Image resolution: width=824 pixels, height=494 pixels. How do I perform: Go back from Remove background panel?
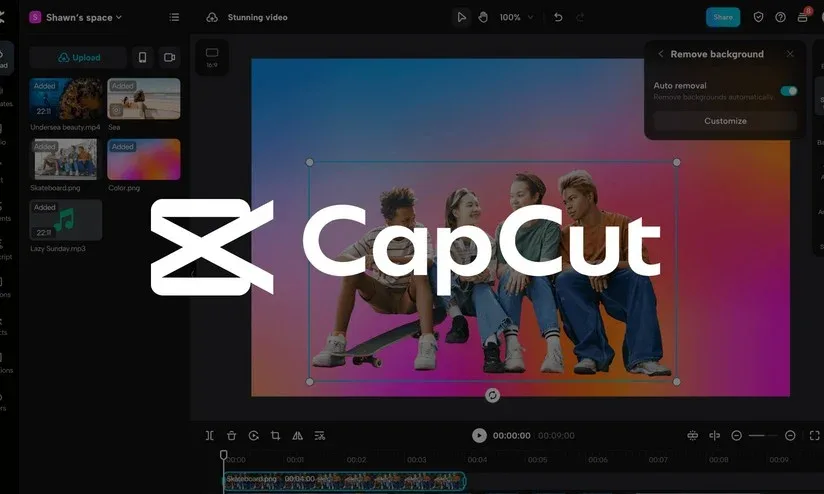point(661,54)
